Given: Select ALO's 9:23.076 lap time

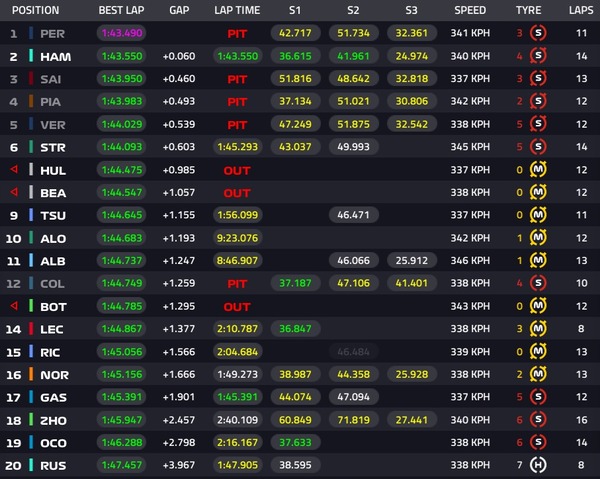Looking at the screenshot, I should coord(237,237).
